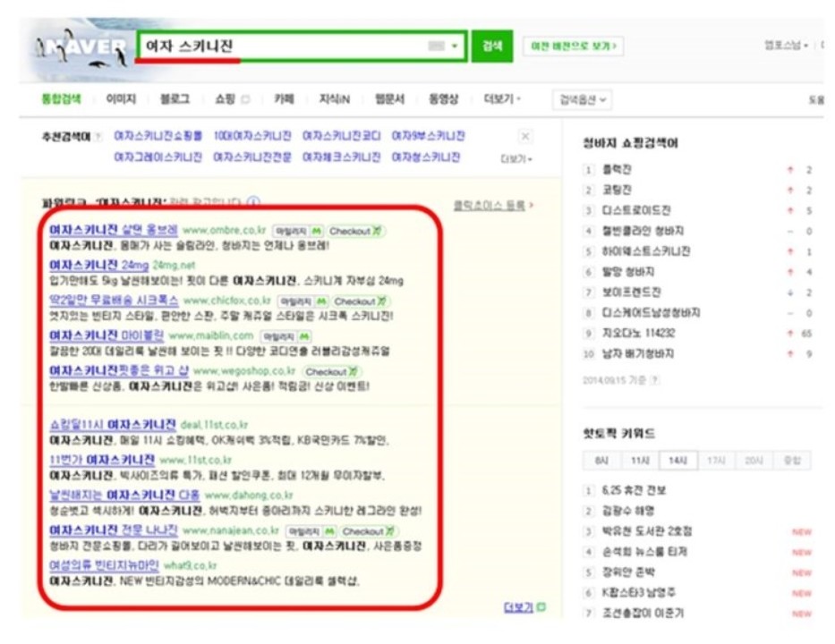Open the 지식iN tab

tap(335, 99)
